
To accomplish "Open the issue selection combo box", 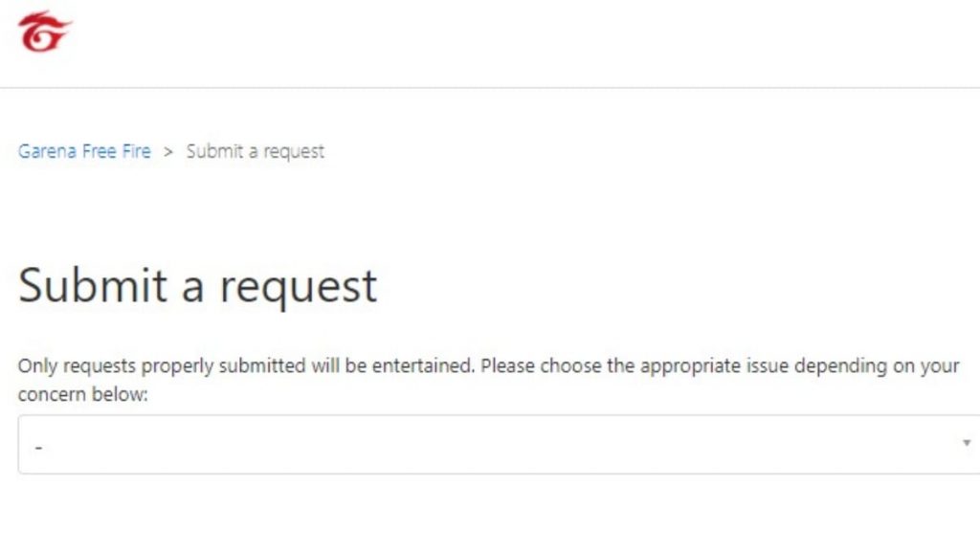I will coord(499,444).
